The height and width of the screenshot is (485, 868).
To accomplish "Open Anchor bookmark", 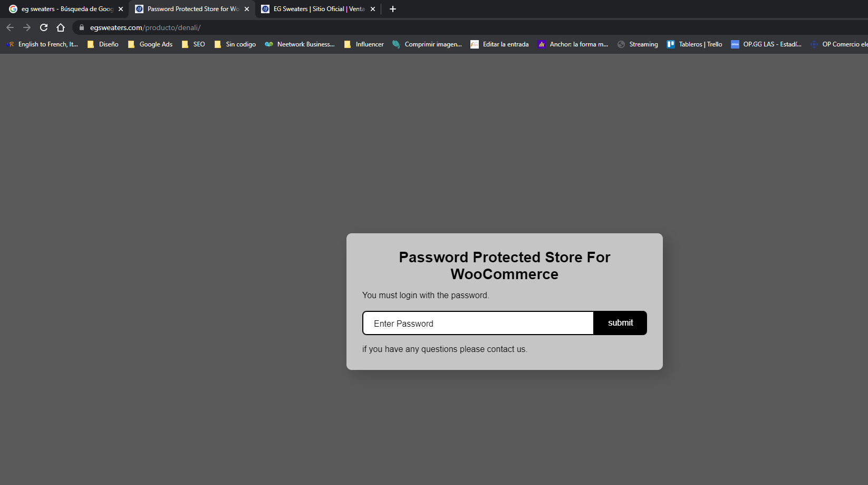I will click(x=573, y=44).
